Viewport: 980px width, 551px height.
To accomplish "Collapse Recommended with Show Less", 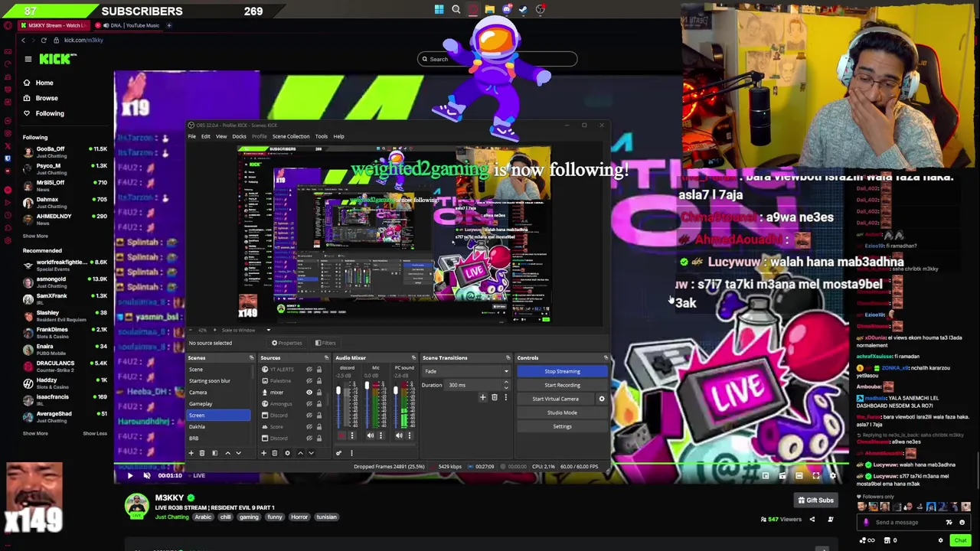I will (95, 433).
